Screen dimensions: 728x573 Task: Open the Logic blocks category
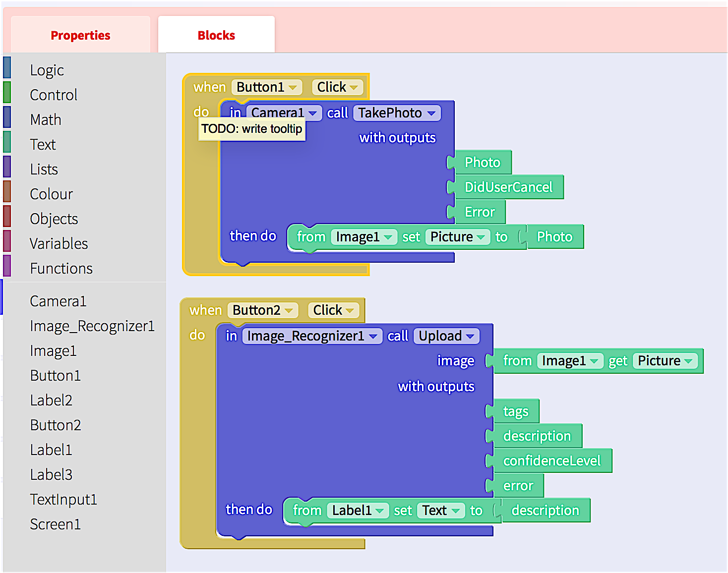[47, 70]
